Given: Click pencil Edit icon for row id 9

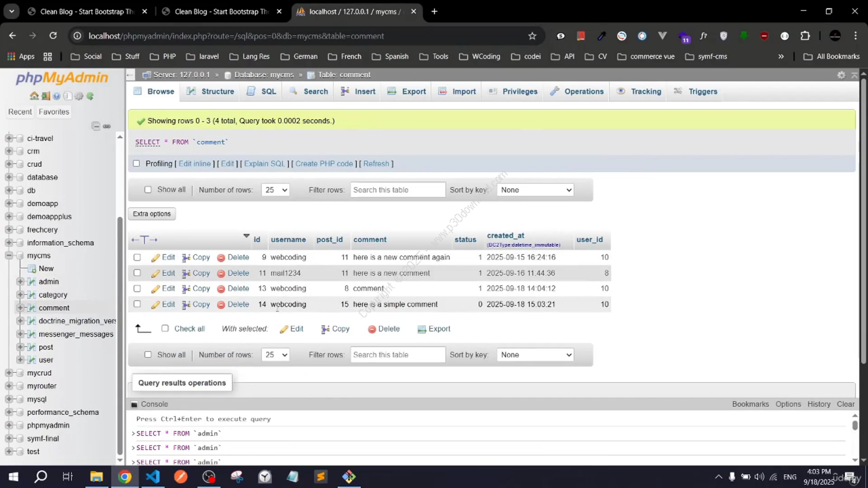Looking at the screenshot, I should tap(155, 258).
